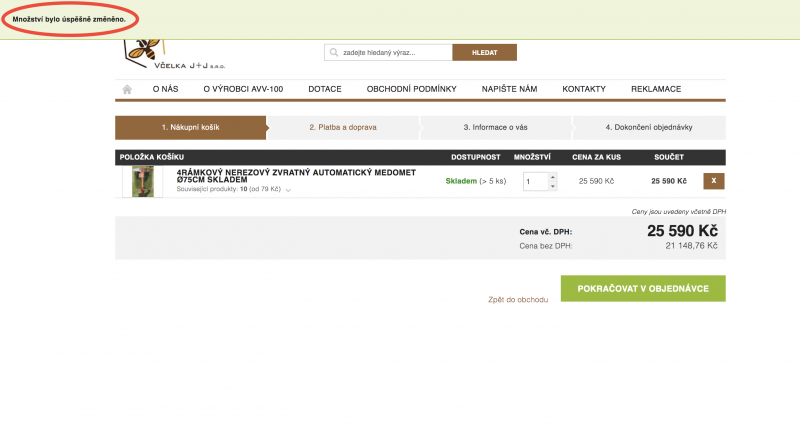800x432 pixels.
Task: Click the POLOŽKA KOŠÍKU column header
Action: [x=152, y=157]
